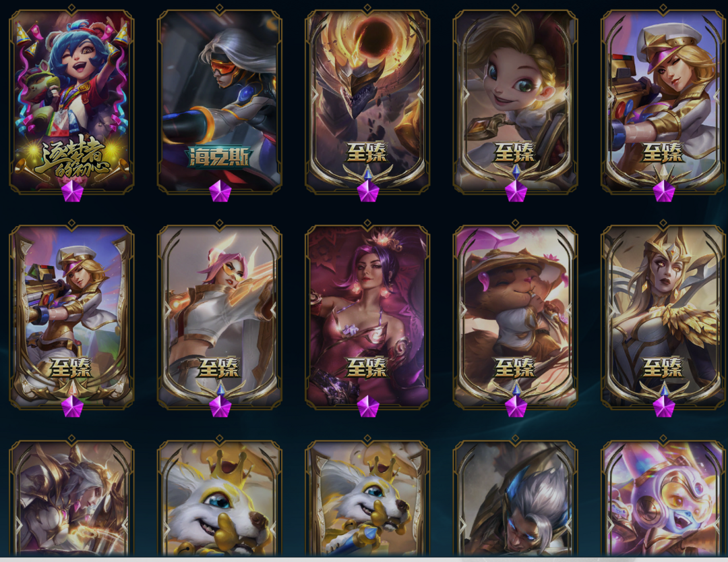This screenshot has height=562, width=728.
Task: Open holographic rainbow creature skin card
Action: tap(663, 499)
